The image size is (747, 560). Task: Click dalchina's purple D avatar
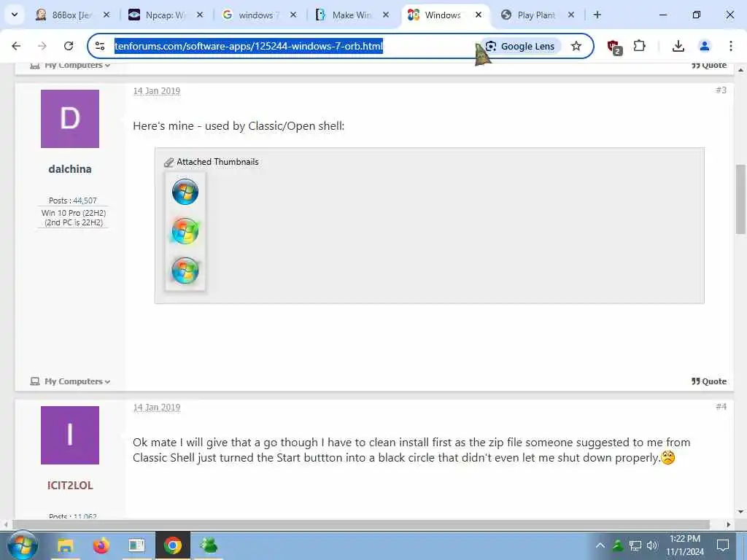[x=70, y=119]
